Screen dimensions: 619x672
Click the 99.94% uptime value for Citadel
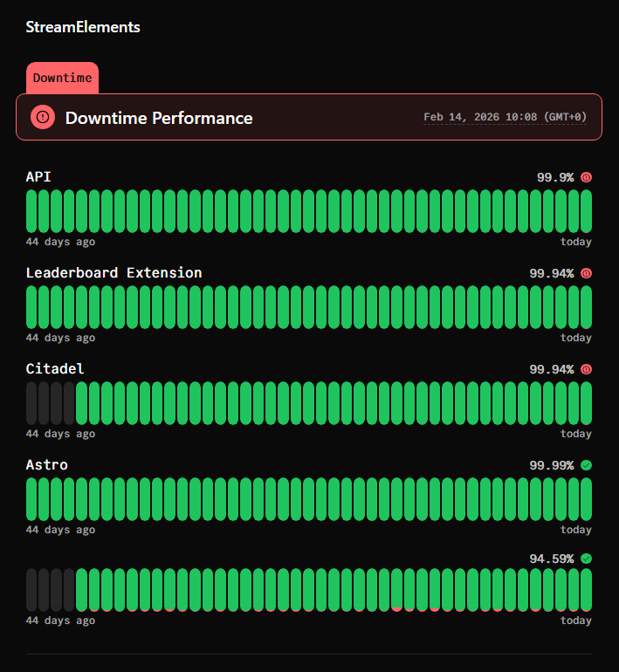[551, 369]
